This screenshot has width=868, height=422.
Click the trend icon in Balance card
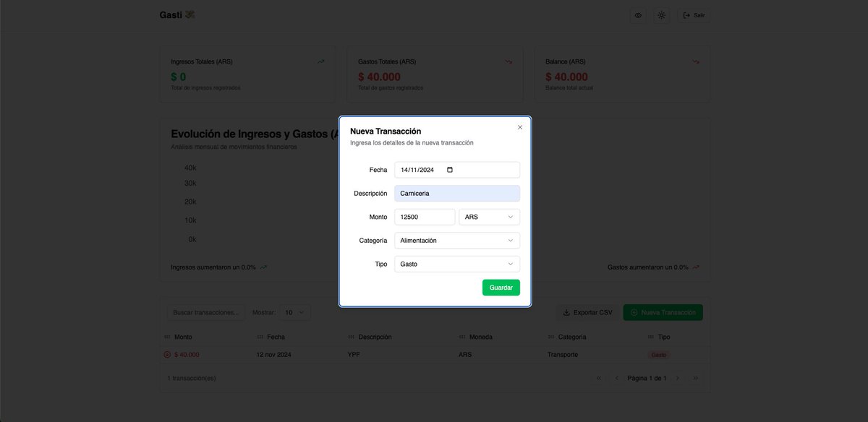[696, 61]
